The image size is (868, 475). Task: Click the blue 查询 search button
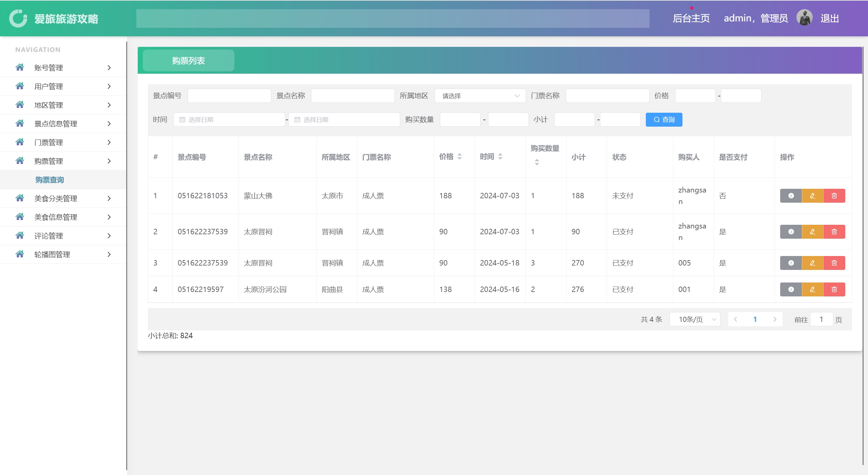point(663,120)
